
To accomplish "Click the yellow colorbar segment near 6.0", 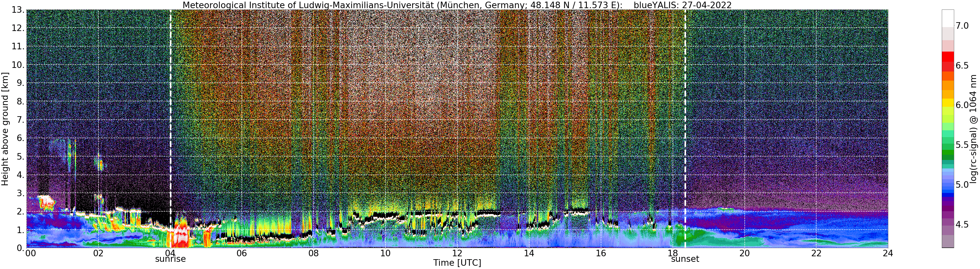I will [x=948, y=103].
